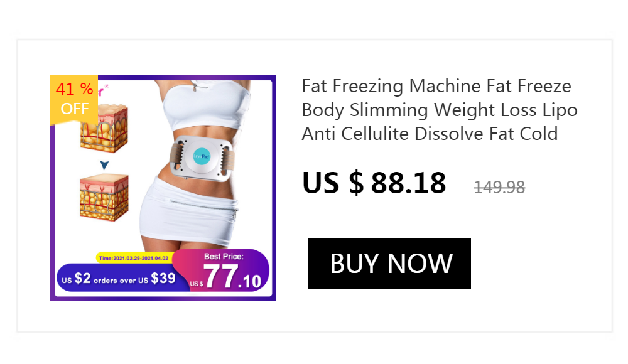
Task: Select the US $ 88.18 sale price
Action: pyautogui.click(x=374, y=183)
